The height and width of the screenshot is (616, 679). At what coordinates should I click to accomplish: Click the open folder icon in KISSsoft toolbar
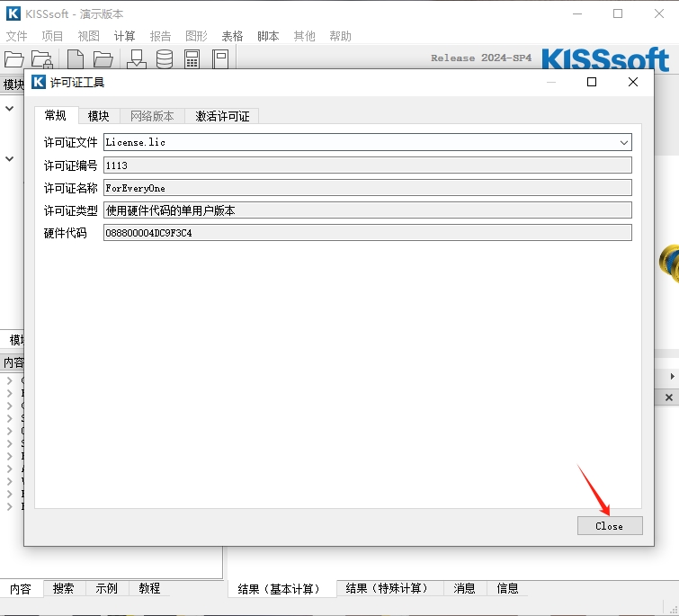coord(13,58)
